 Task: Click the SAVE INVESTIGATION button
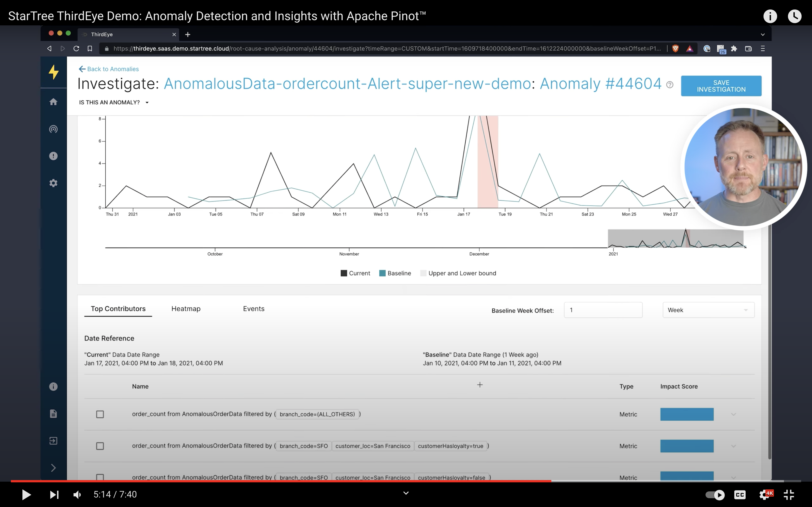[x=721, y=86]
